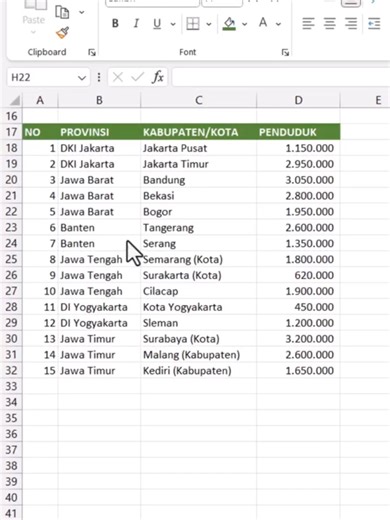Select population cell 3.200.000
The height and width of the screenshot is (520, 390).
pyautogui.click(x=298, y=339)
